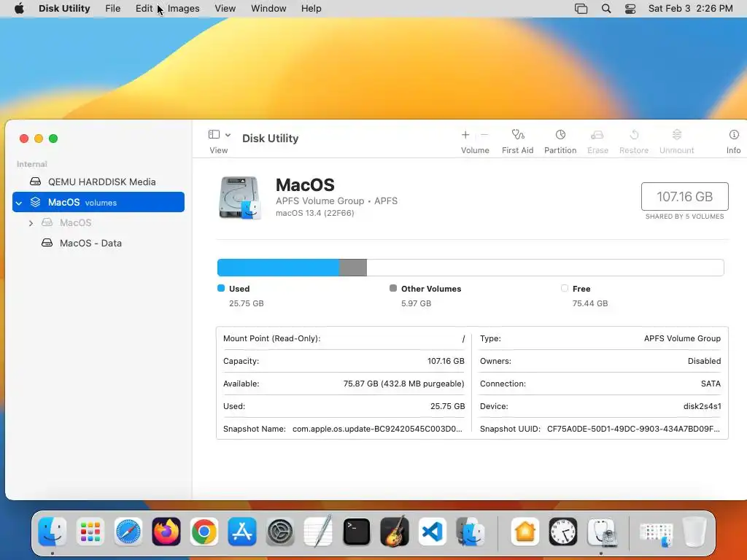Viewport: 747px width, 560px height.
Task: Click the macOS 13.4 (22F66) version text
Action: pos(315,213)
